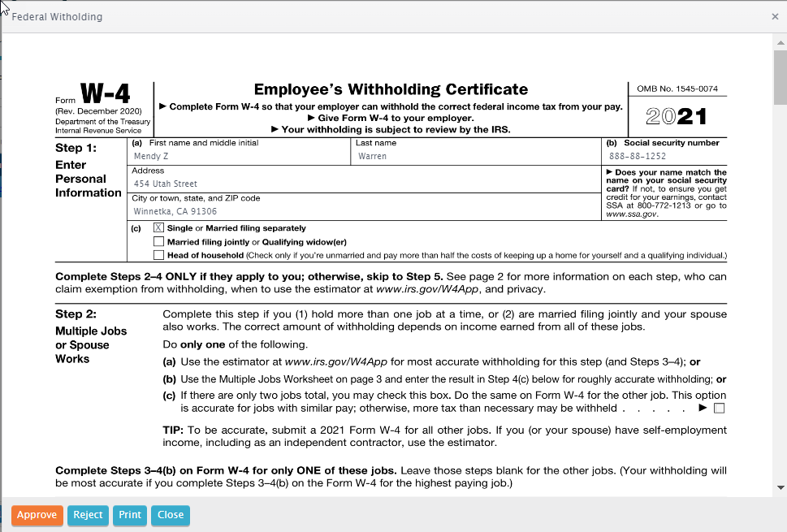This screenshot has width=787, height=532.
Task: Click 'Federal Witholding' dialog title
Action: pyautogui.click(x=57, y=16)
